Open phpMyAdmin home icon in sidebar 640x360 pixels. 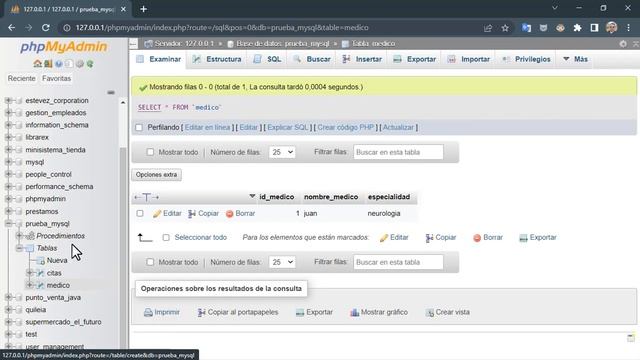point(38,64)
